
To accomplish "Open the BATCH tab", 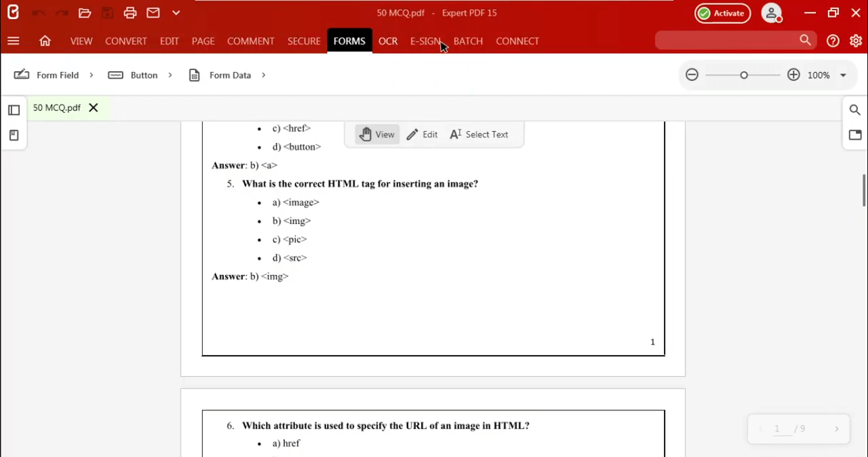I will click(x=468, y=41).
